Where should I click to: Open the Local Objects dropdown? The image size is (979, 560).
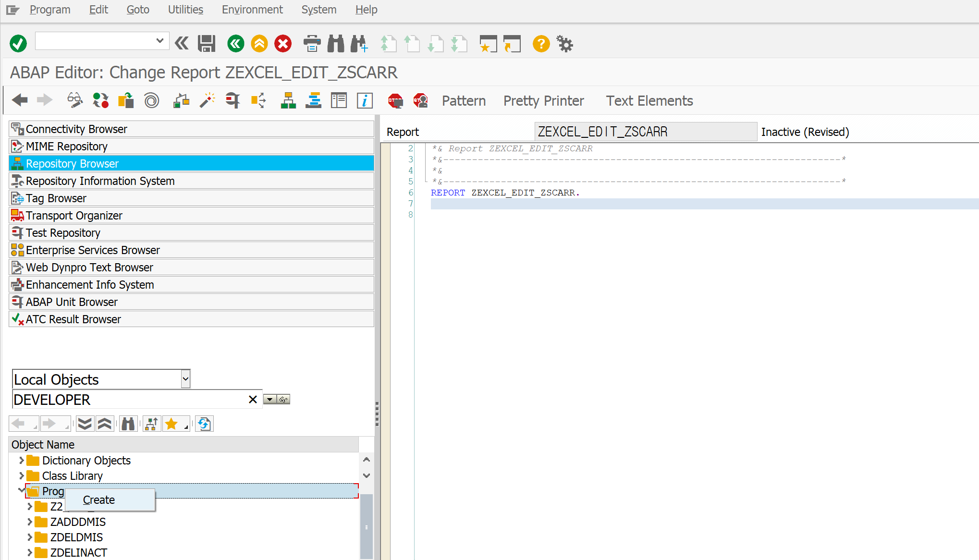(185, 379)
